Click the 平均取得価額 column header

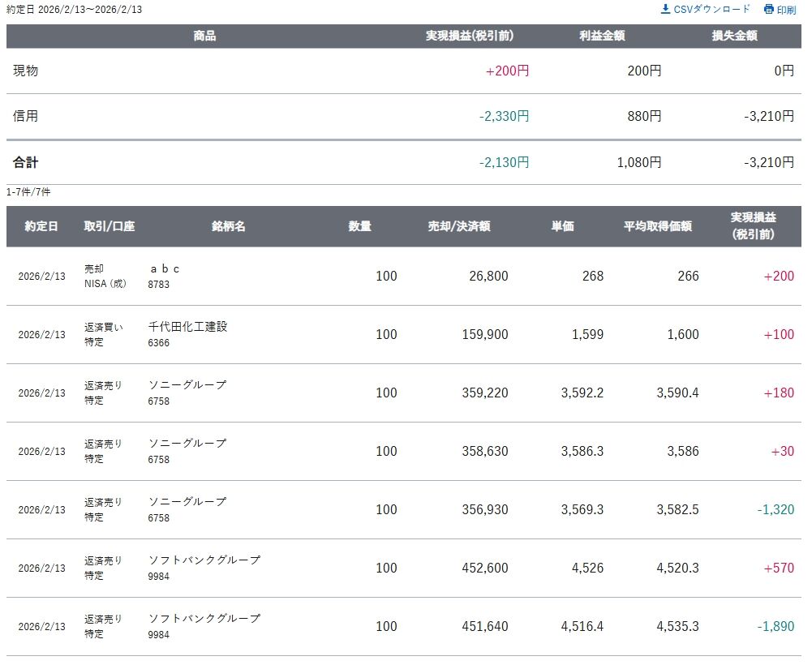658,226
